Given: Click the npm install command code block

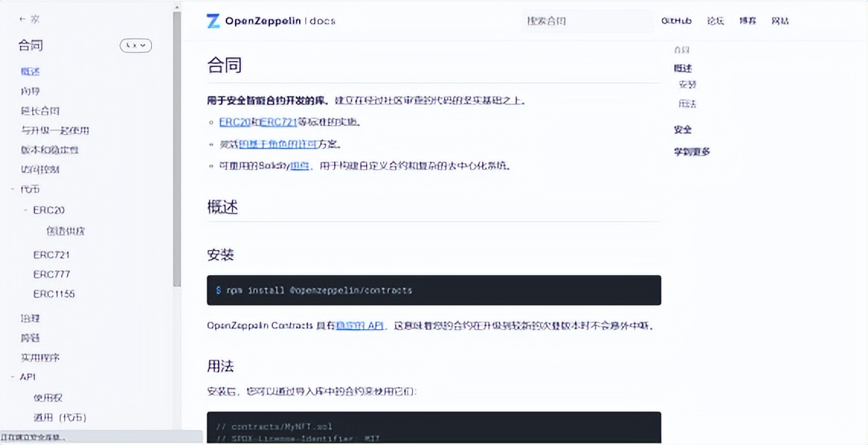Looking at the screenshot, I should [433, 290].
